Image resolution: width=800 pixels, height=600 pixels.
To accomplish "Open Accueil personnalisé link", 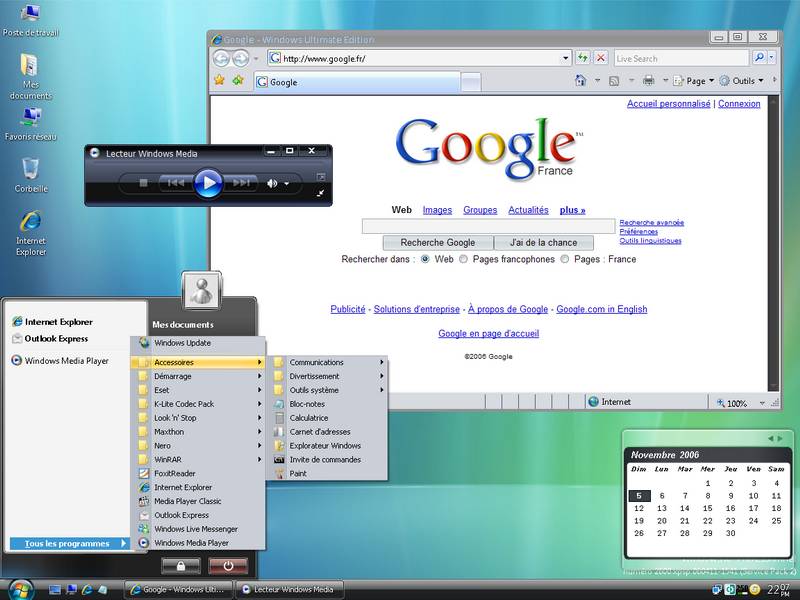I will [668, 104].
